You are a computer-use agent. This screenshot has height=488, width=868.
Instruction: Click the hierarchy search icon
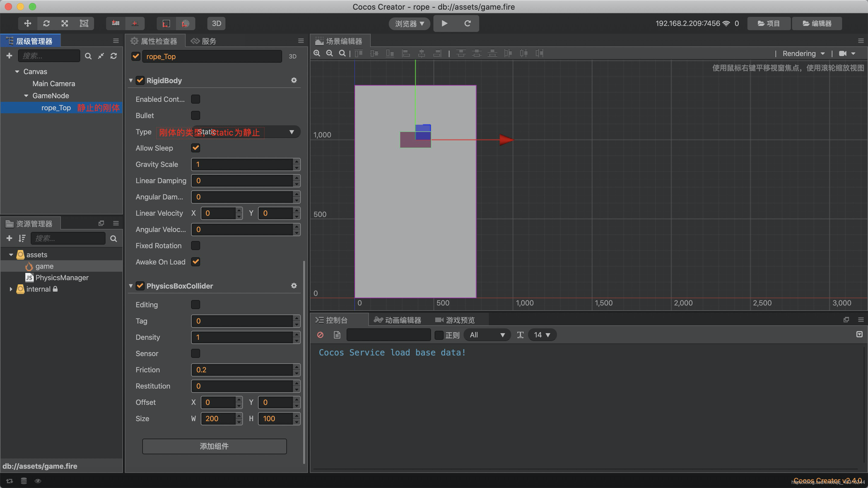(x=88, y=56)
